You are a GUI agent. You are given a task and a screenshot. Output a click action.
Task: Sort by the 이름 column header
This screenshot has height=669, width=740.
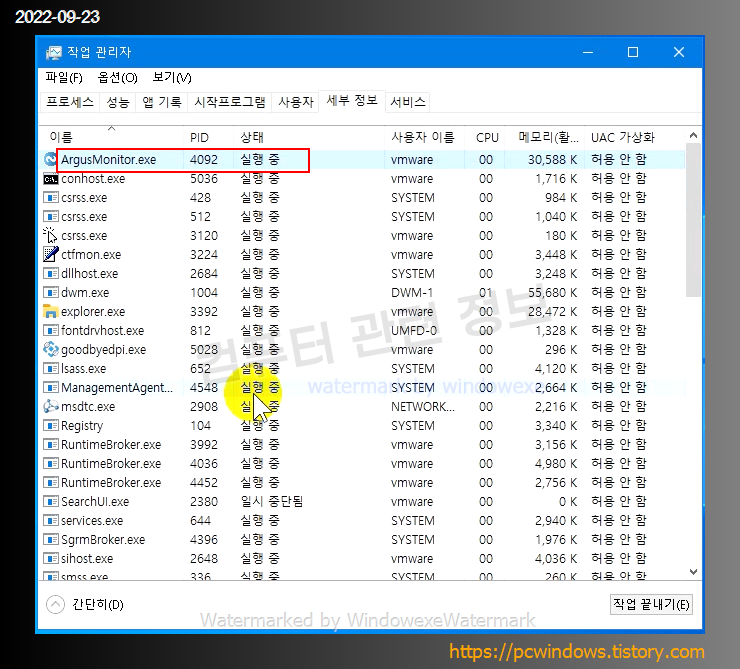click(x=111, y=137)
